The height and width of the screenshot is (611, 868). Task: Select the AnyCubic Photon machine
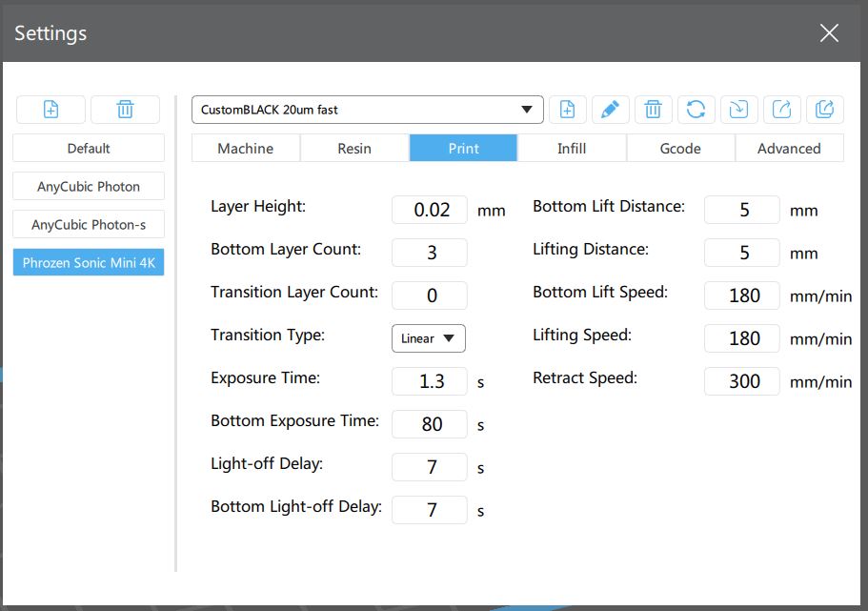click(x=89, y=186)
